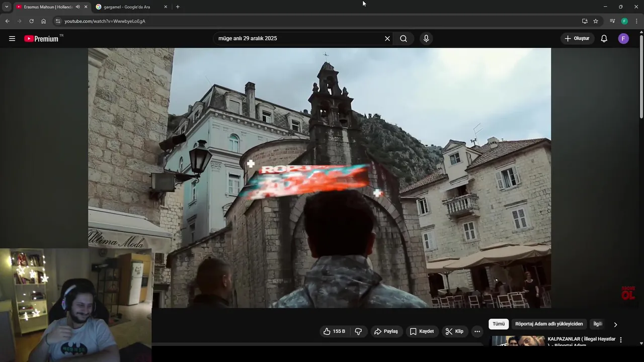Open more actions three-dot menu under video
This screenshot has width=644, height=362.
(x=477, y=331)
